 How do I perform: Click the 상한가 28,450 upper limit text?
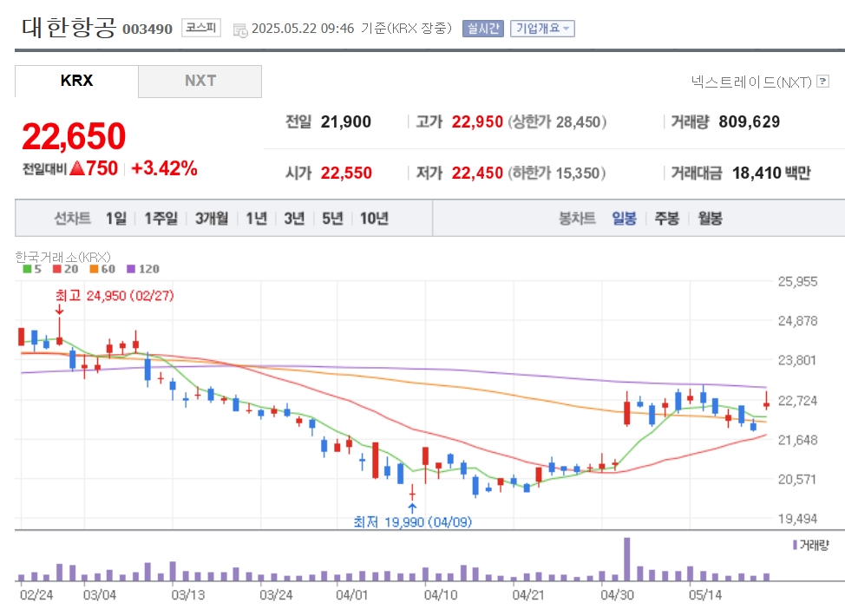[x=557, y=121]
